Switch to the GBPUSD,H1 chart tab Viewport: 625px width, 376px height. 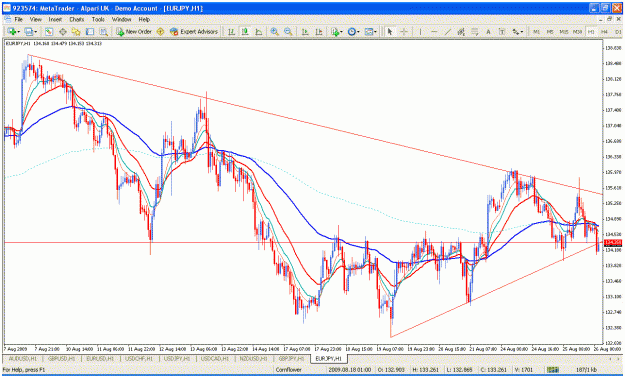62,359
